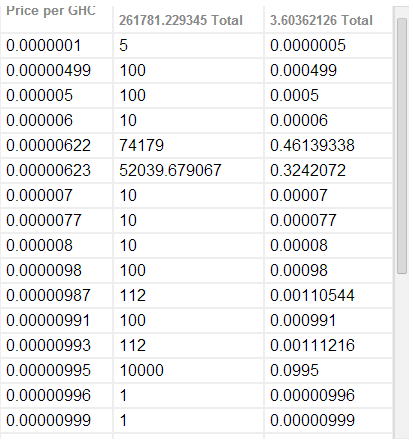Select total 0.0995

coord(295,370)
